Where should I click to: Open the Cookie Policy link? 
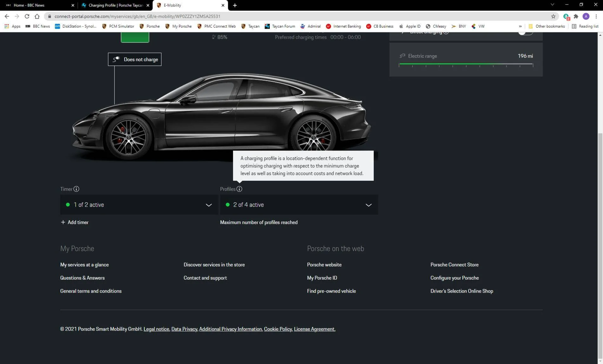278,329
